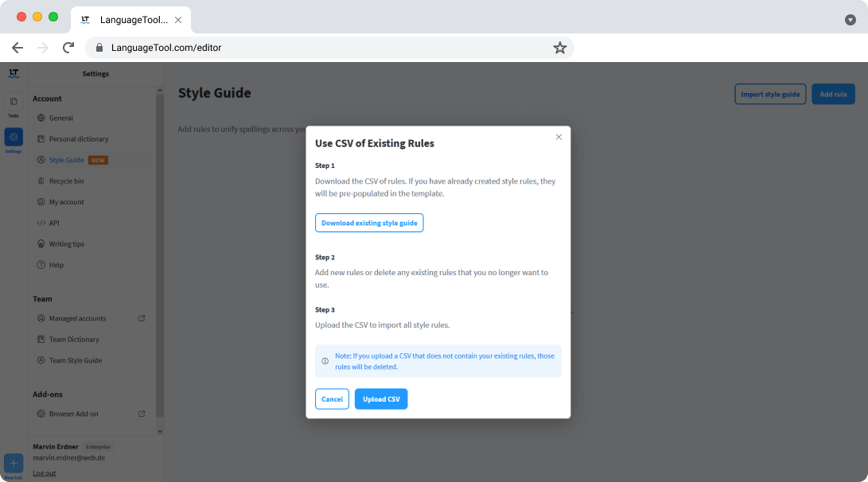The image size is (868, 482).
Task: Click the globe icon beside General
Action: point(41,118)
